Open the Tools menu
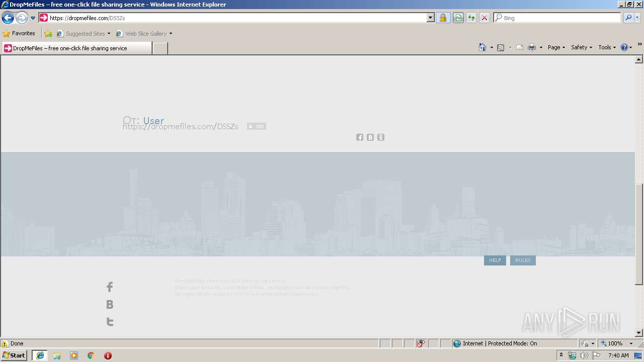 click(x=607, y=47)
